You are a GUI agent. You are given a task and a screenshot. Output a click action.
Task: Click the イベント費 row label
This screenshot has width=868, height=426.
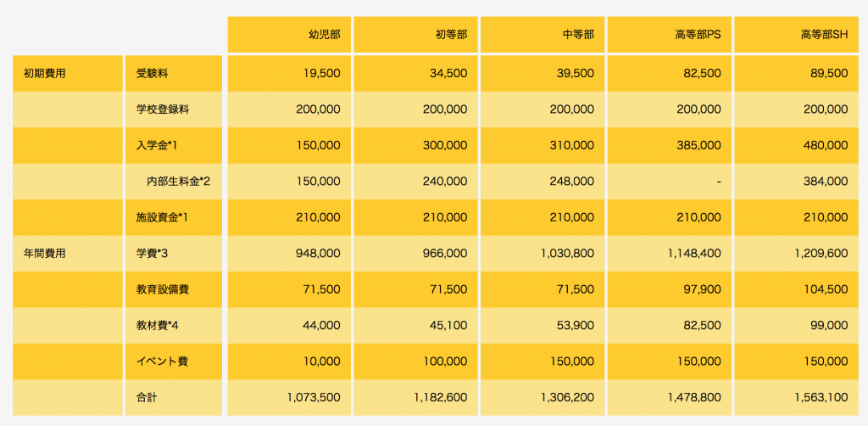point(162,362)
